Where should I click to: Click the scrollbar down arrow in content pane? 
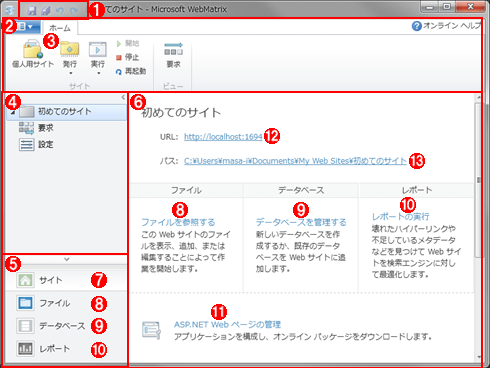[x=478, y=357]
